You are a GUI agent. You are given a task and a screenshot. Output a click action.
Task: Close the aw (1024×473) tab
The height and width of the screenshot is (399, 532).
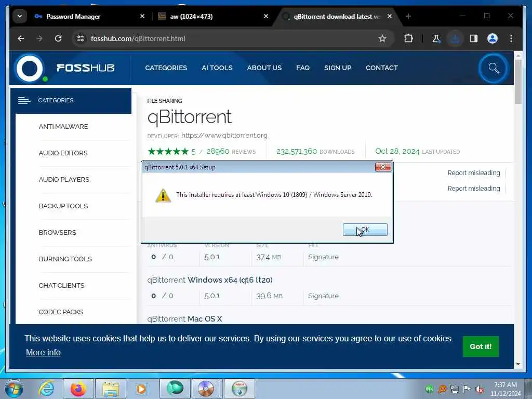(x=266, y=16)
